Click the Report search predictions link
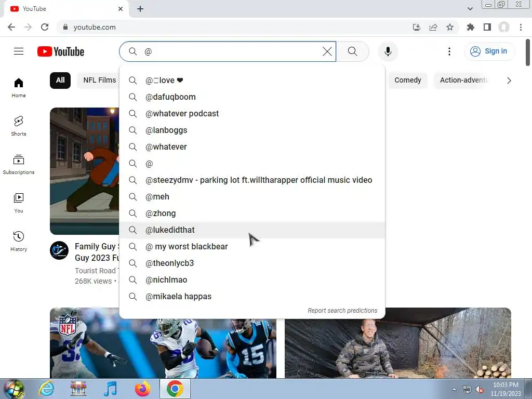 (x=342, y=311)
